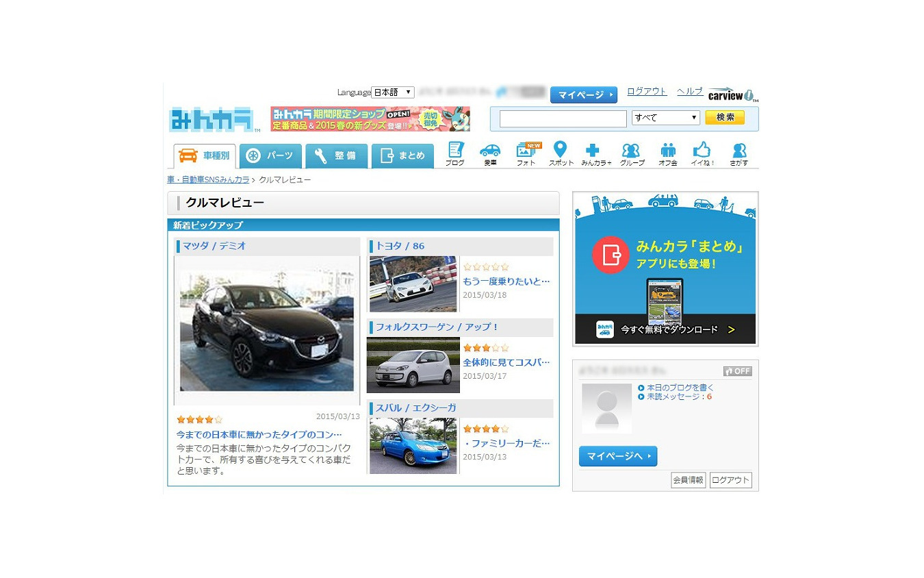Open the 全体的に見てコスパ… review link
This screenshot has width=924, height=578.
click(x=506, y=362)
